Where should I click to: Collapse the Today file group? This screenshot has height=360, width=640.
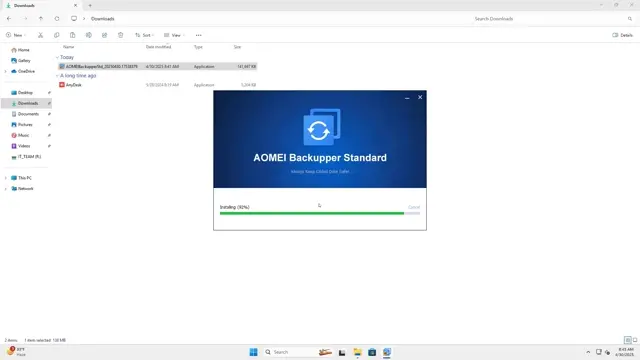[x=57, y=57]
